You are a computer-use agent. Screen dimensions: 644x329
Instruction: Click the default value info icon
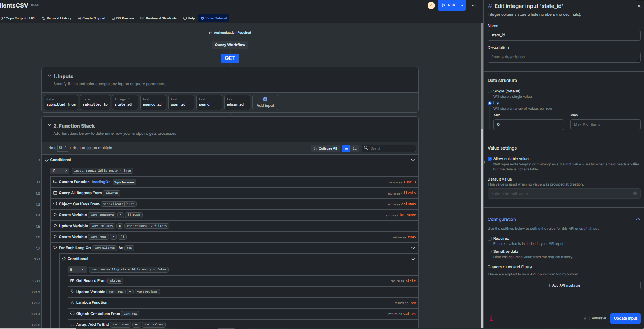click(x=635, y=193)
